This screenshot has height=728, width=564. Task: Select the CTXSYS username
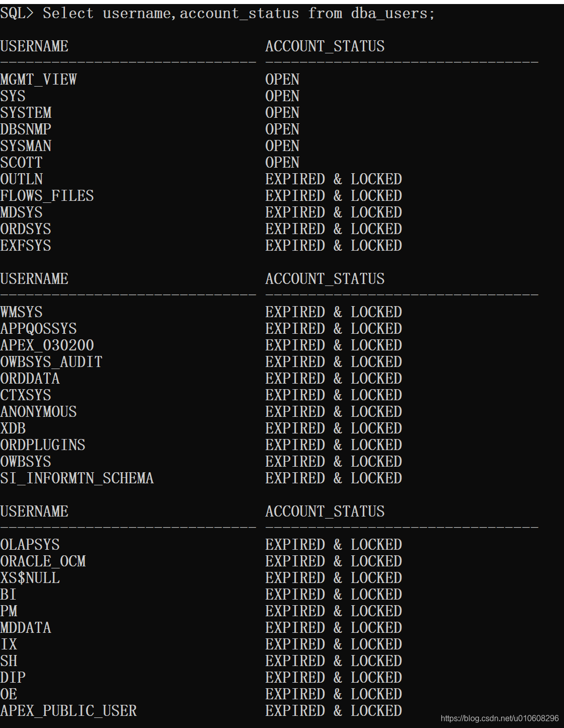[26, 395]
